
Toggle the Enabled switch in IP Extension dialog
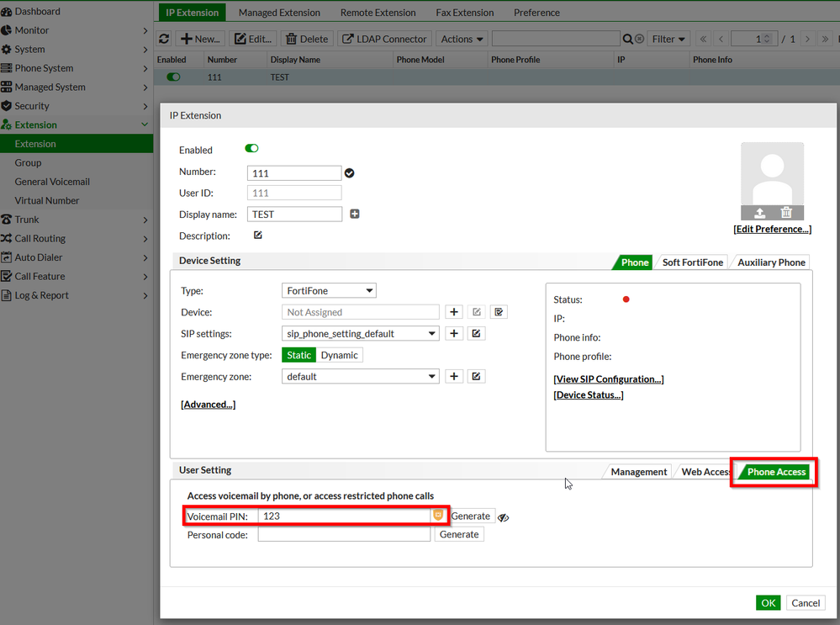pos(251,149)
